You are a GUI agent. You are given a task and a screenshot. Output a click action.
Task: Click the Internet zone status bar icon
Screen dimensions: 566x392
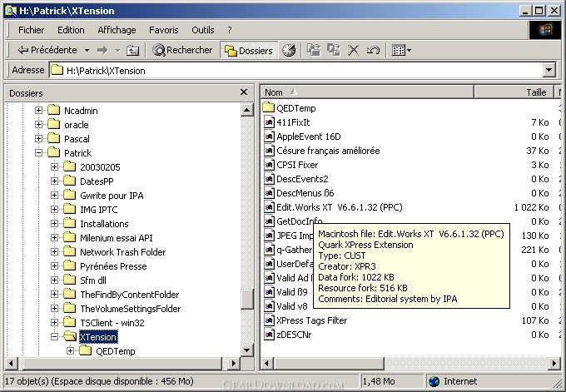click(434, 381)
